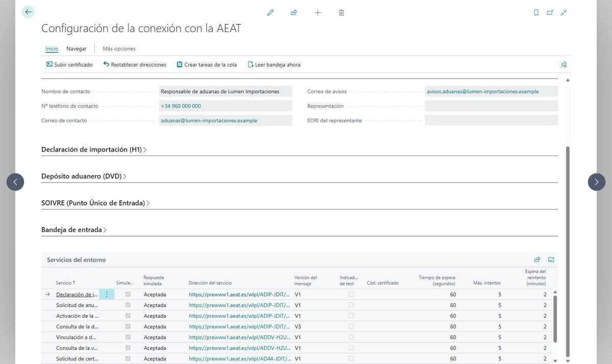Click the share icon in page header
This screenshot has height=364, width=612.
[294, 13]
